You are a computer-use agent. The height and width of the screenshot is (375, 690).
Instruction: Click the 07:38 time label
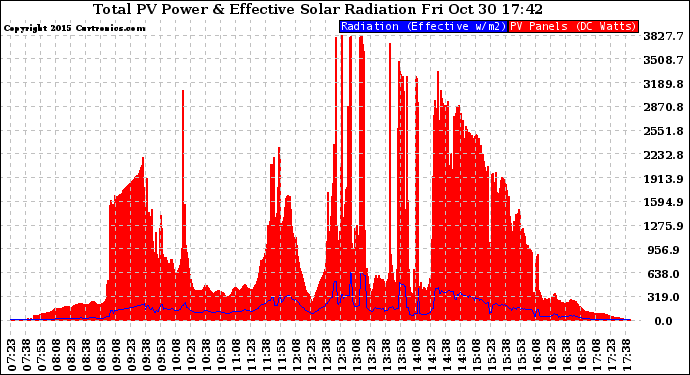[x=27, y=354]
